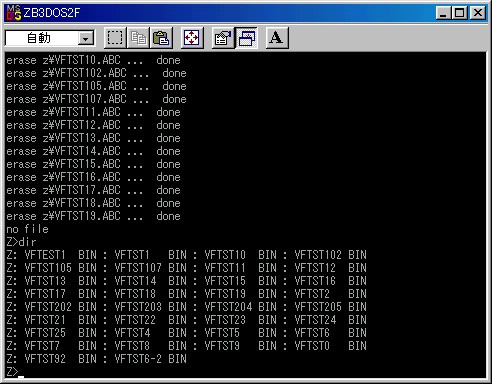Image resolution: width=492 pixels, height=384 pixels.
Task: Click VFTST203 in the listing
Action: (138, 307)
